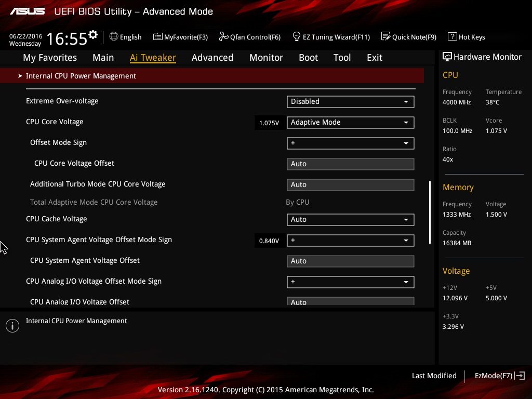532x399 pixels.
Task: Click Additional Turbo Mode CPU Core Voltage field
Action: 351,184
